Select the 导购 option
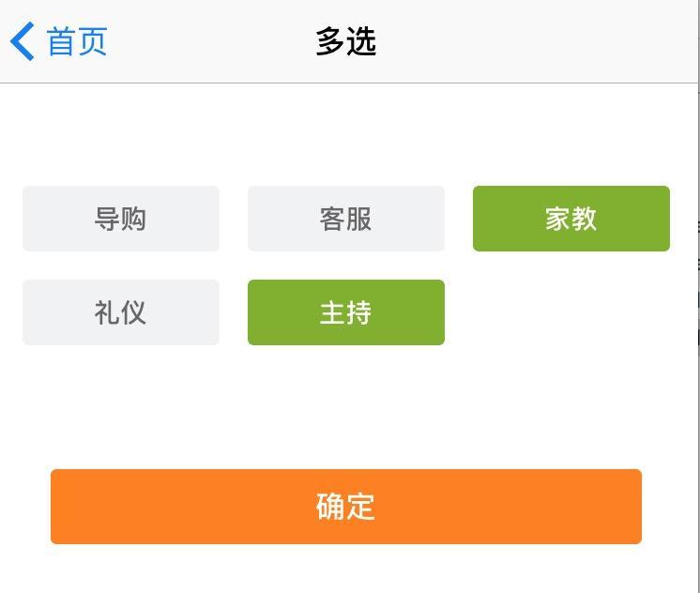 click(x=121, y=219)
